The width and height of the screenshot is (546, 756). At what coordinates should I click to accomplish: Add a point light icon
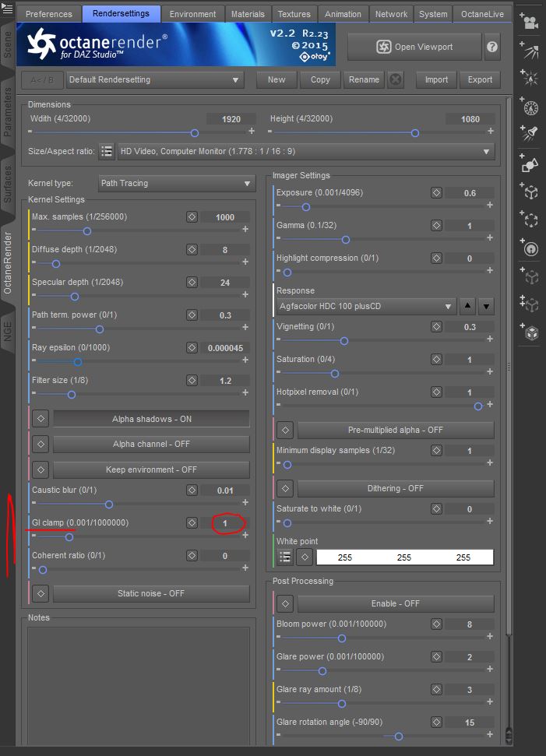click(530, 78)
